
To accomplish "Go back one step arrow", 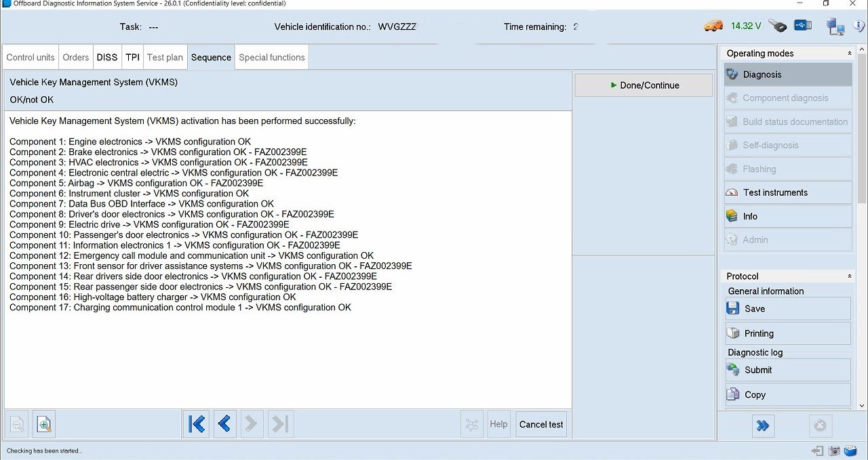I will point(224,424).
